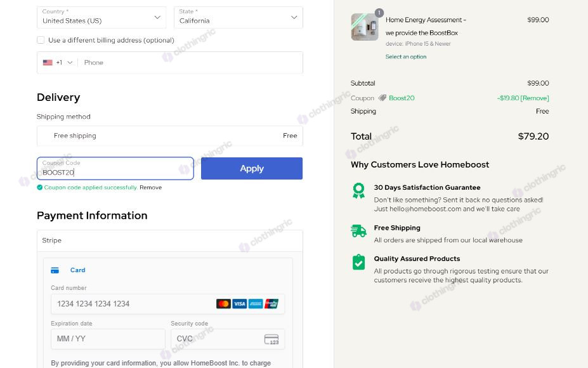Click the Expiration date field
588x368 pixels.
tap(108, 339)
